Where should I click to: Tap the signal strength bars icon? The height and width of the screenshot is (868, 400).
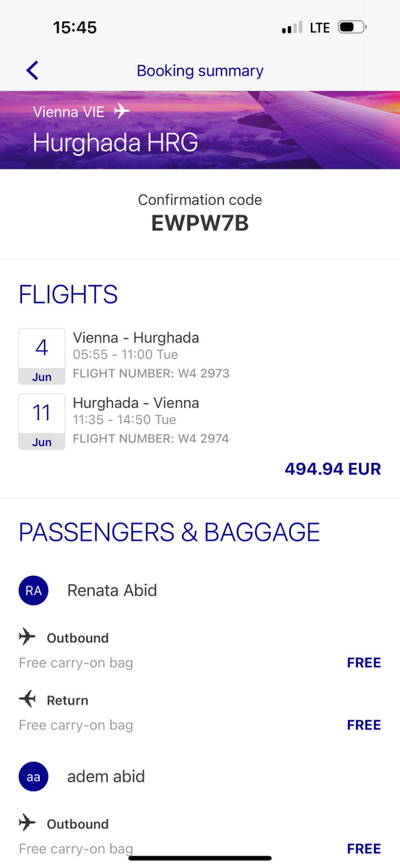click(x=292, y=27)
